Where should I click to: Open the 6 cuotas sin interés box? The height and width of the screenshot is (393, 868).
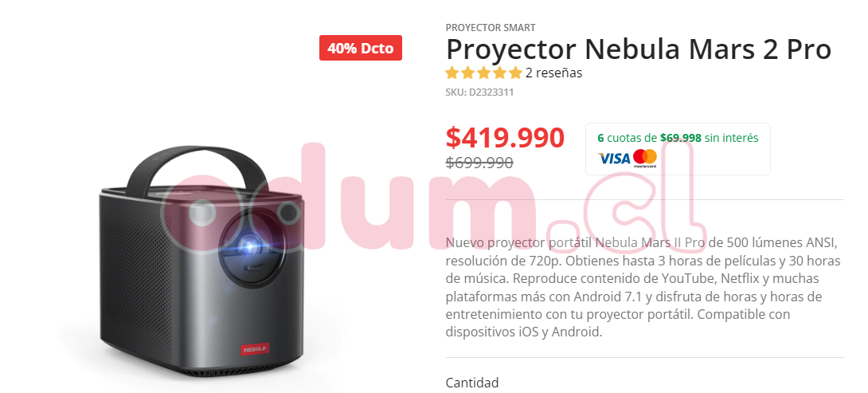pos(678,149)
